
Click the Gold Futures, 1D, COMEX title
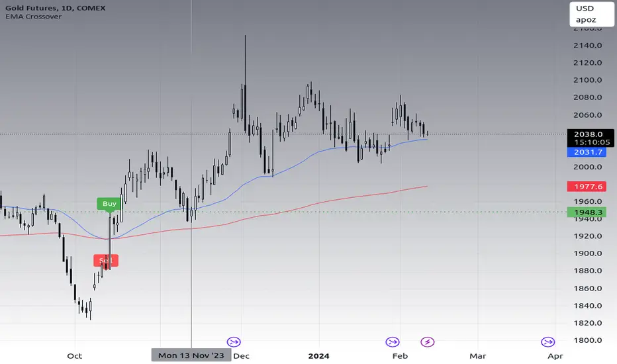(x=56, y=8)
